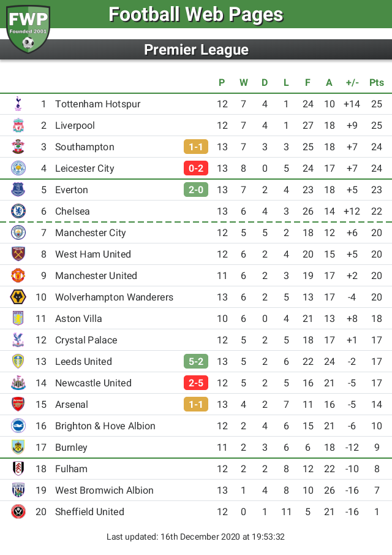Click Arsenal's 1-1 score badge
The image size is (392, 555).
(196, 404)
